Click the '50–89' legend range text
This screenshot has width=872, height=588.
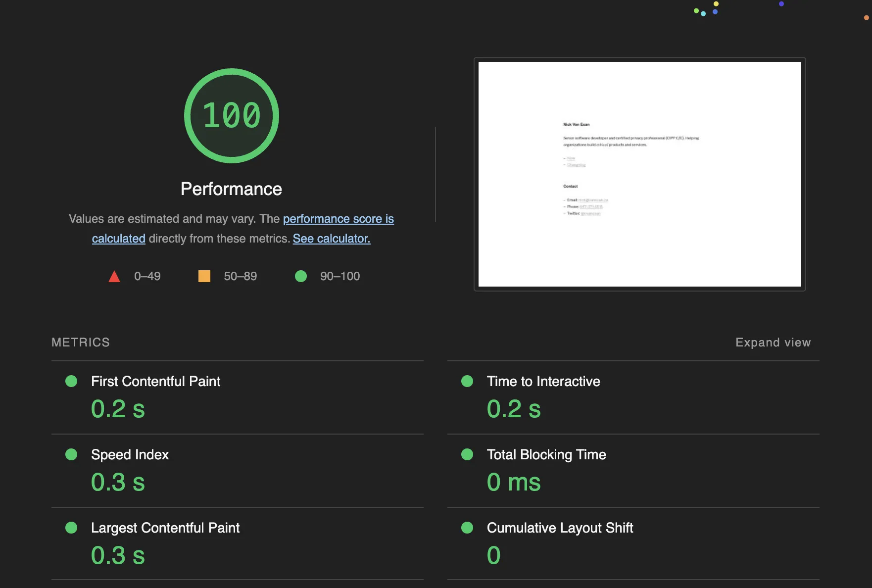[241, 276]
